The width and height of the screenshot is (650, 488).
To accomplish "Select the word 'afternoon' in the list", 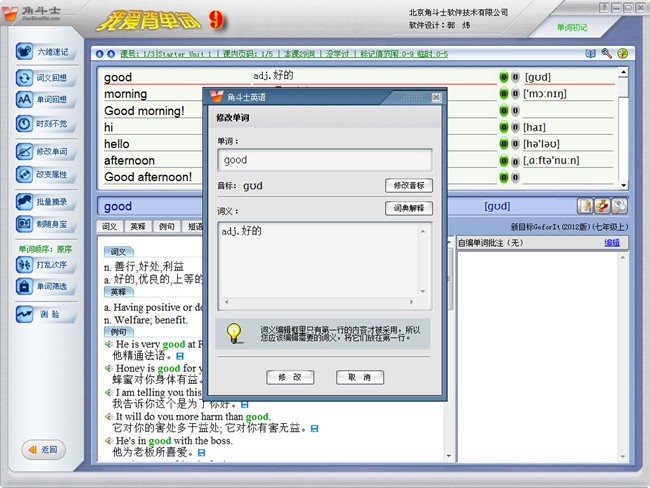I will [129, 160].
